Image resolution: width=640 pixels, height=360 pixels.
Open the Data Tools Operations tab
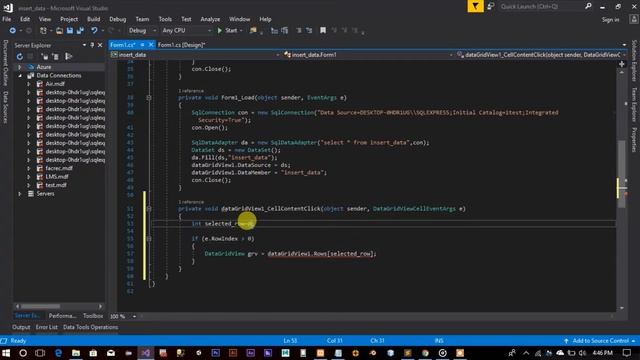91,327
